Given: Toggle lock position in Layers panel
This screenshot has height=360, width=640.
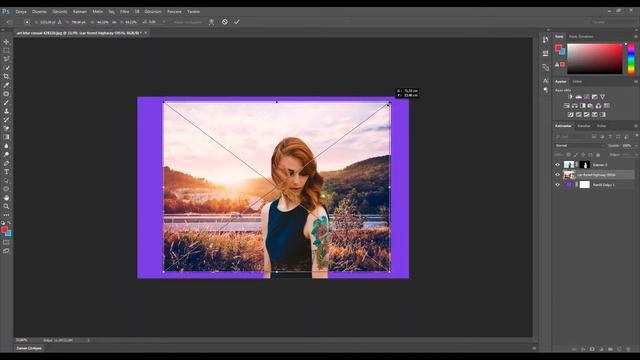Looking at the screenshot, I should point(583,155).
